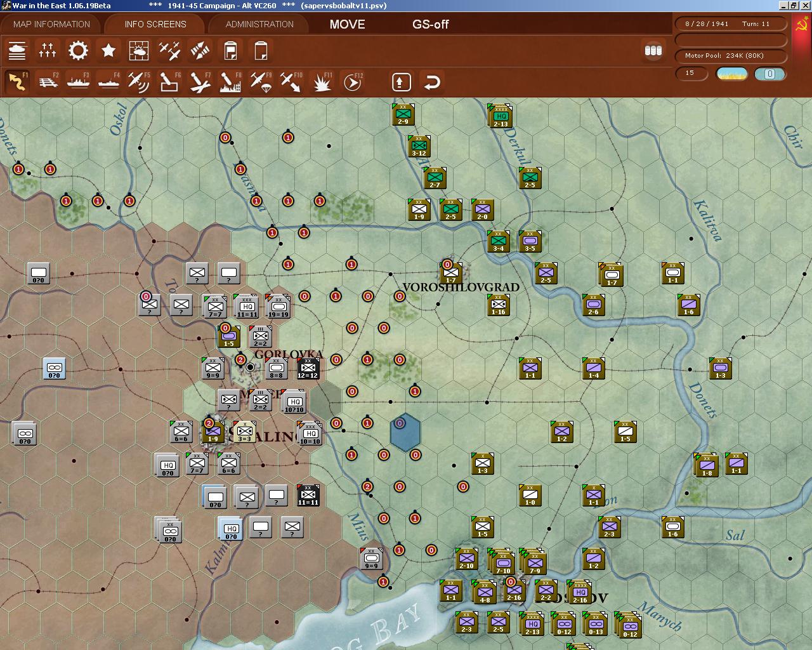Click the GS-off status label

pos(431,24)
